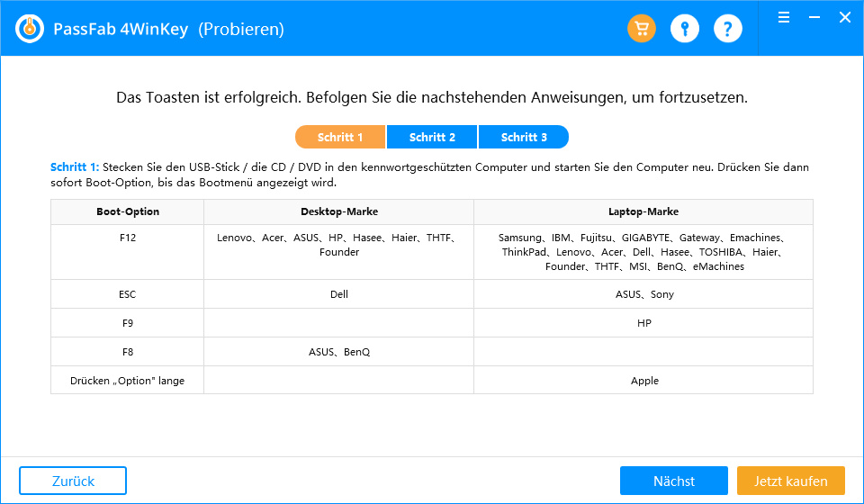Click the Laptop-Marke column header
This screenshot has width=864, height=504.
click(x=643, y=211)
